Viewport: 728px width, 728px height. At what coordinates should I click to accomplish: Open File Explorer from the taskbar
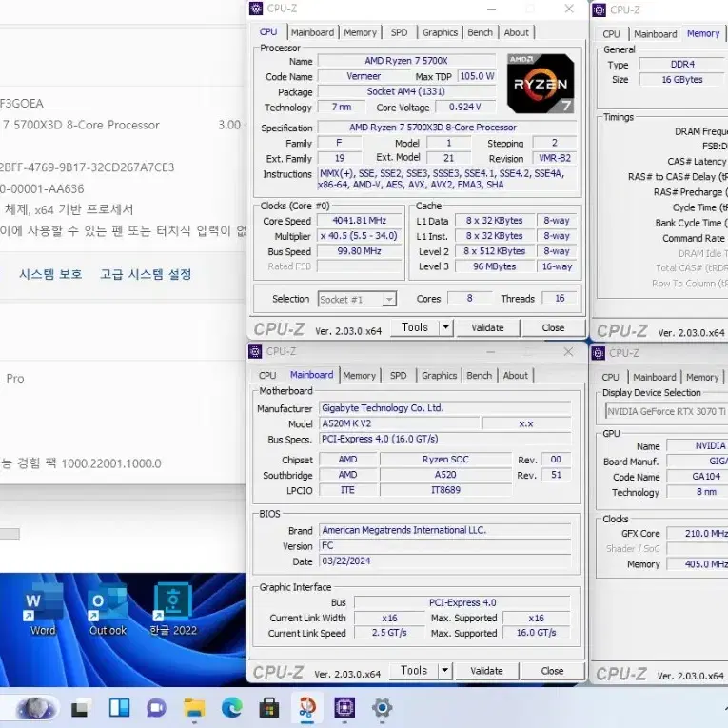(194, 709)
